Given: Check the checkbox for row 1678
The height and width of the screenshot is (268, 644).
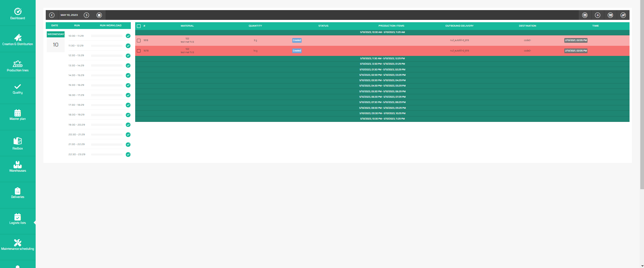Looking at the screenshot, I should 139,51.
